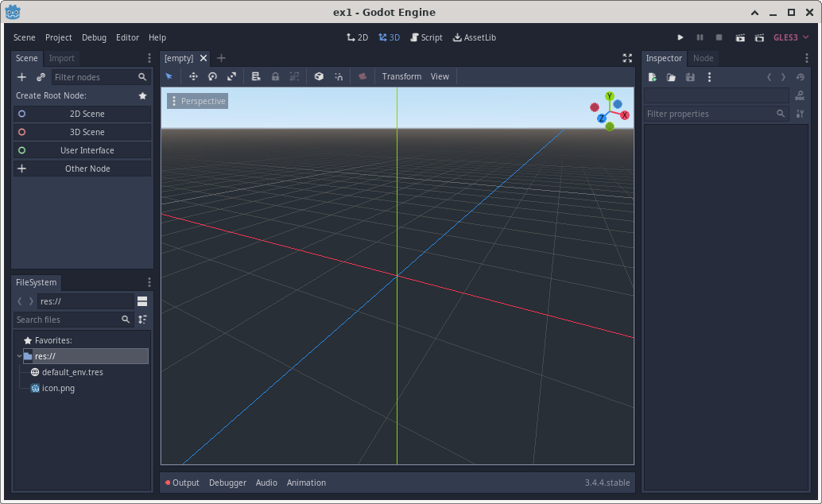Load existing resource in Inspector
822x504 pixels.
click(x=671, y=77)
